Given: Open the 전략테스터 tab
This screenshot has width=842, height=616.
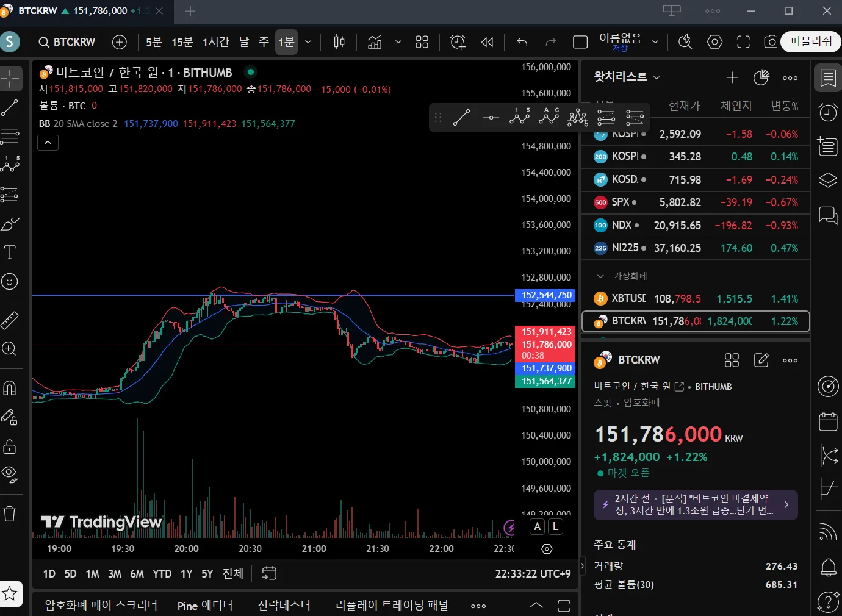Looking at the screenshot, I should (x=284, y=605).
